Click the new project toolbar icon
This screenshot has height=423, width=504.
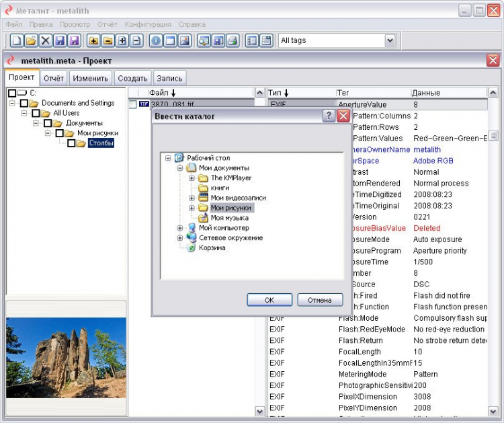point(17,41)
